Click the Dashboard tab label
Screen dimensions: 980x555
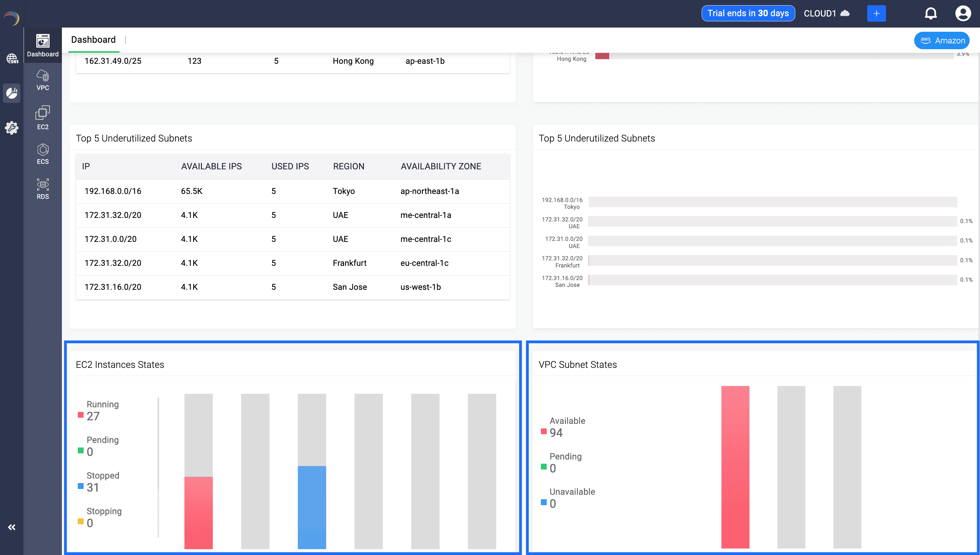(x=93, y=40)
